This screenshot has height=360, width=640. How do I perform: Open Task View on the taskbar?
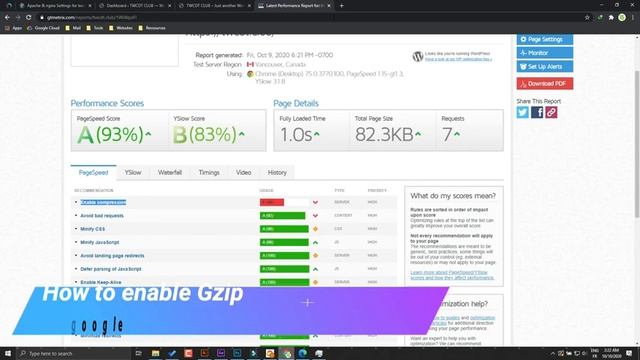pyautogui.click(x=138, y=353)
